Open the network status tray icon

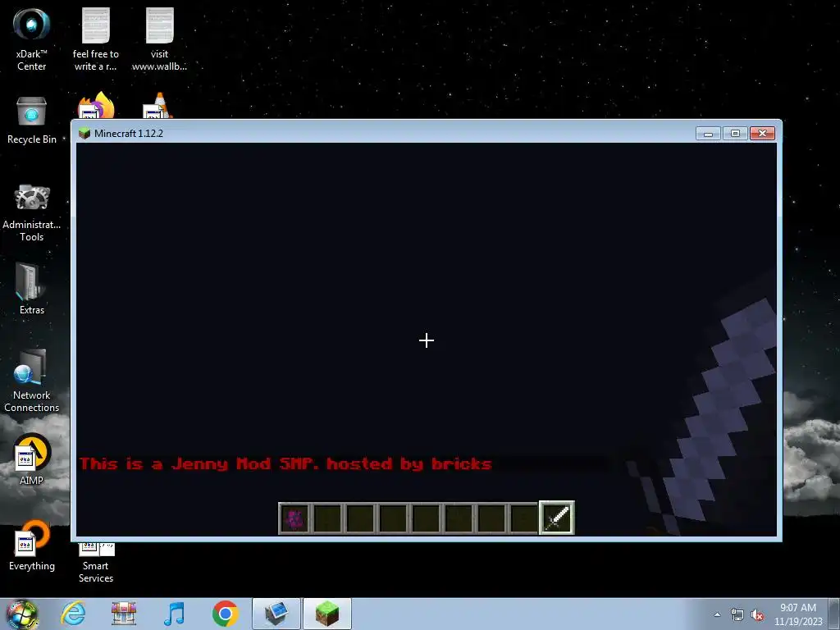click(x=737, y=614)
